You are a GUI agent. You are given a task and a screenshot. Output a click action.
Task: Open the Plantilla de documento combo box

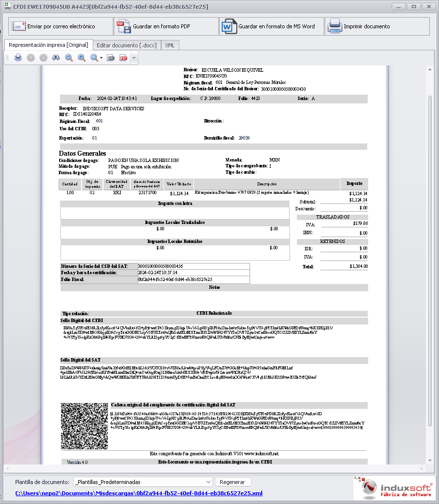click(143, 482)
